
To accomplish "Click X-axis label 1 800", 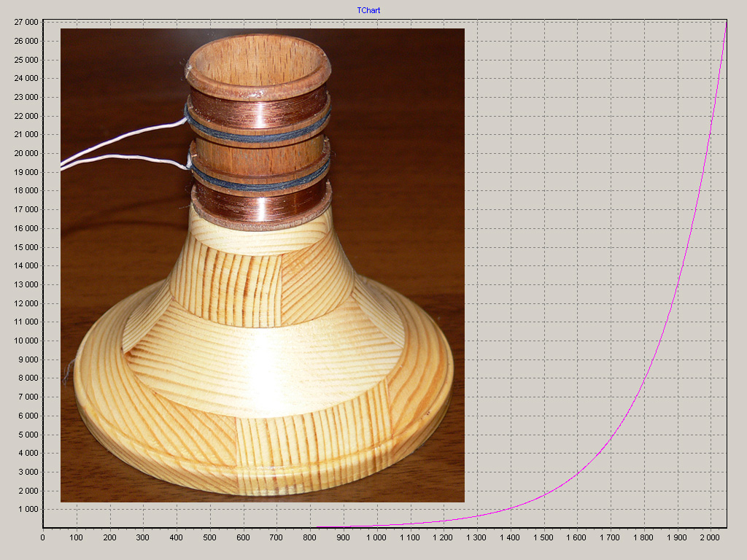I will (643, 537).
